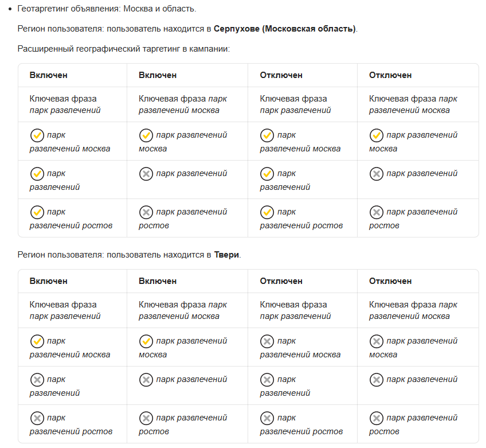Click cross icon in Твери table's third column, москва row
486x448 pixels.
(267, 341)
